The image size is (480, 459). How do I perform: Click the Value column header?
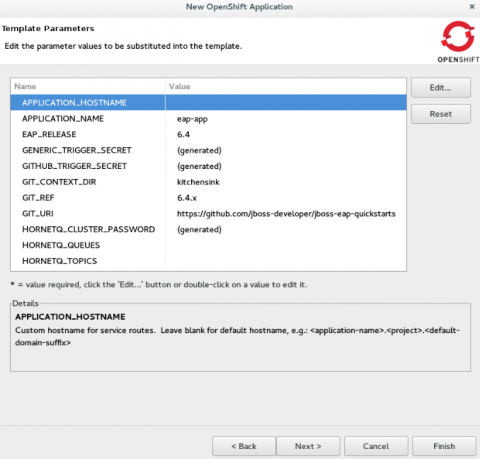286,86
